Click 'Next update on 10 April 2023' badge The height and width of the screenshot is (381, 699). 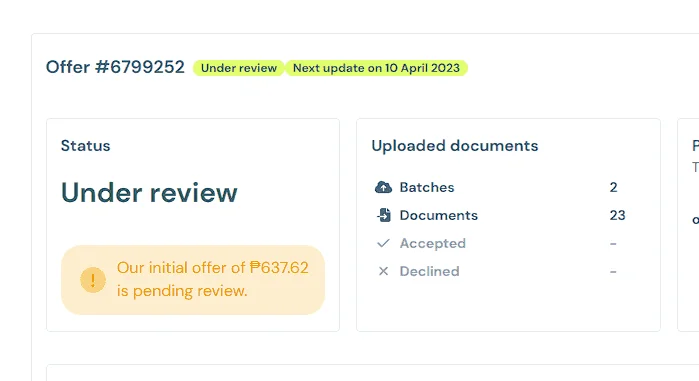coord(376,68)
